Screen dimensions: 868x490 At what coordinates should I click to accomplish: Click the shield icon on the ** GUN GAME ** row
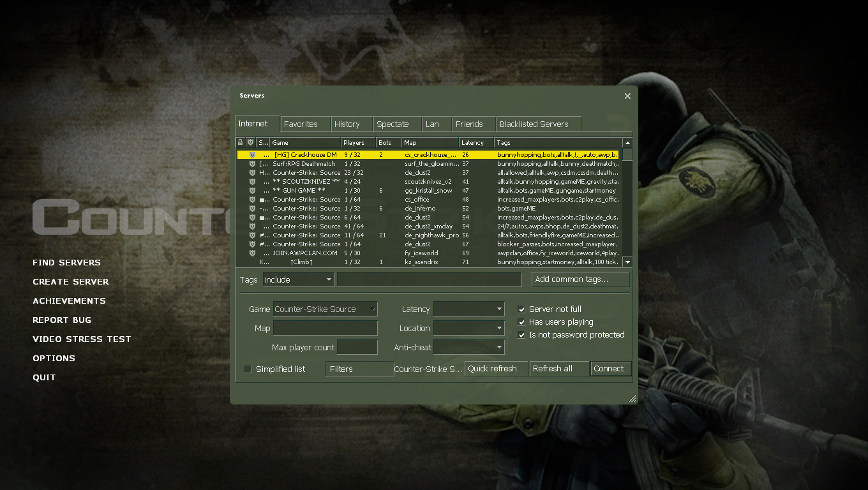pos(251,190)
